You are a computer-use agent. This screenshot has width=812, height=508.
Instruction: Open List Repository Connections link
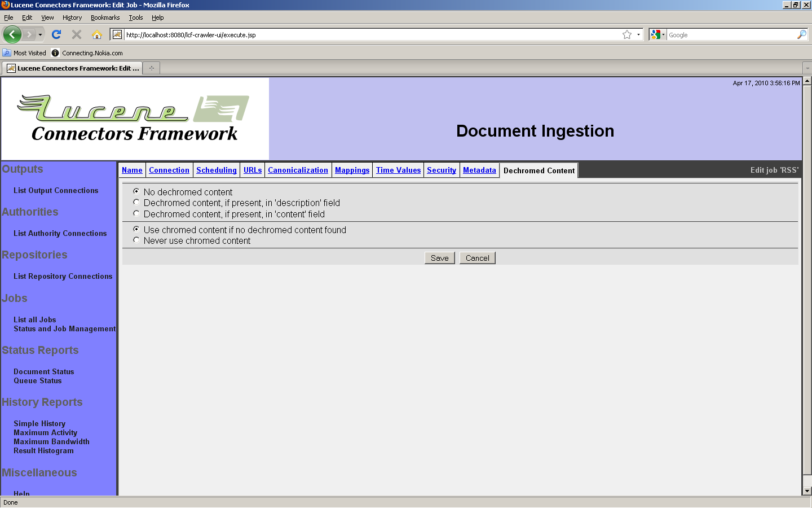[63, 276]
